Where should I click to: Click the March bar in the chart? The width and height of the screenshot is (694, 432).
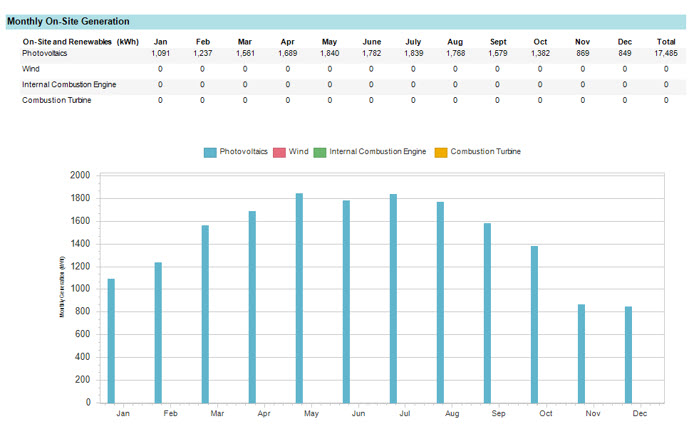205,314
